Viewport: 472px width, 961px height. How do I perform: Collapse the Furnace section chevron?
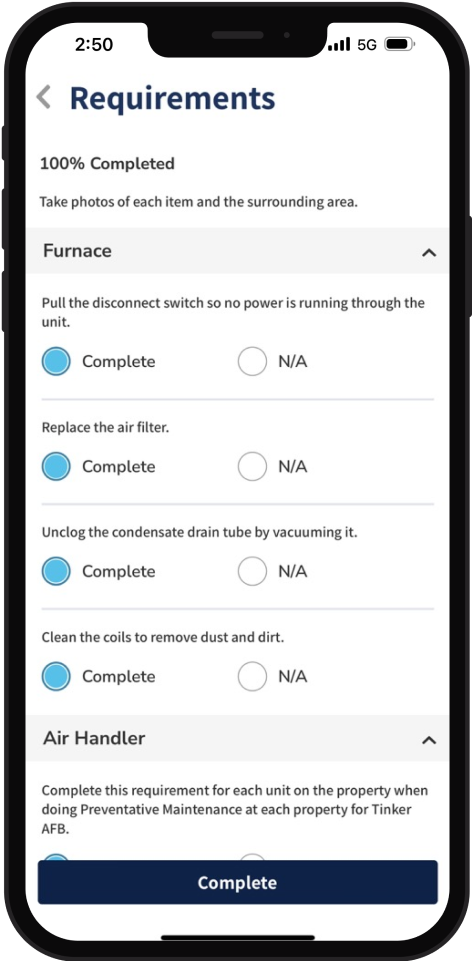click(x=429, y=252)
